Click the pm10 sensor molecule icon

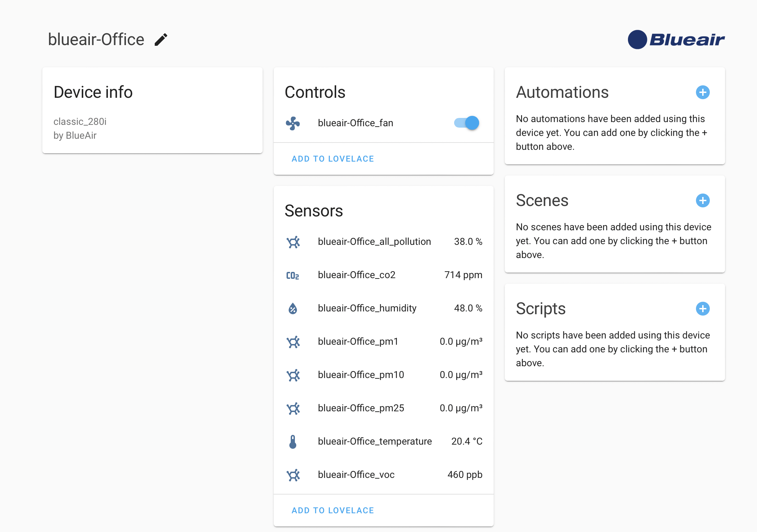tap(293, 375)
